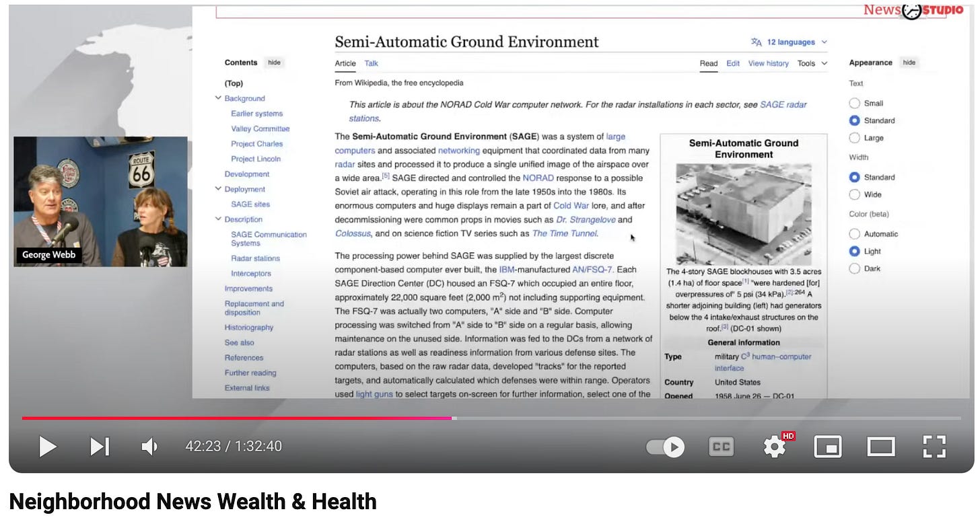Image resolution: width=980 pixels, height=526 pixels.
Task: Select Standard text size radio
Action: 854,120
